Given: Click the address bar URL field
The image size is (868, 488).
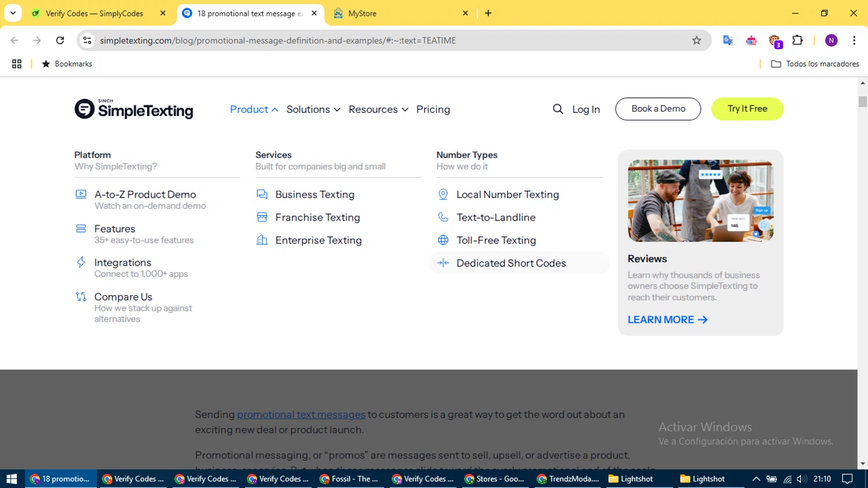Looking at the screenshot, I should (393, 41).
